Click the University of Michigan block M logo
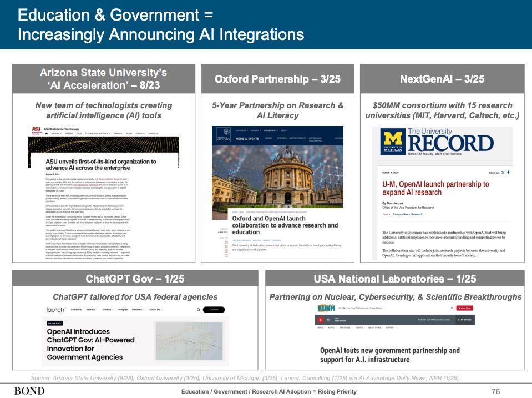The width and height of the screenshot is (532, 398). point(393,141)
